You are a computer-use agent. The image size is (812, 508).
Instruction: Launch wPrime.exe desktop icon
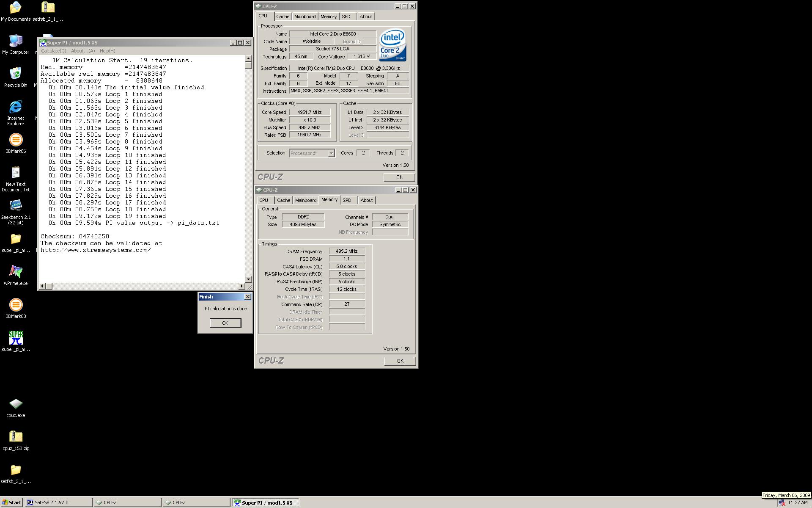point(16,276)
